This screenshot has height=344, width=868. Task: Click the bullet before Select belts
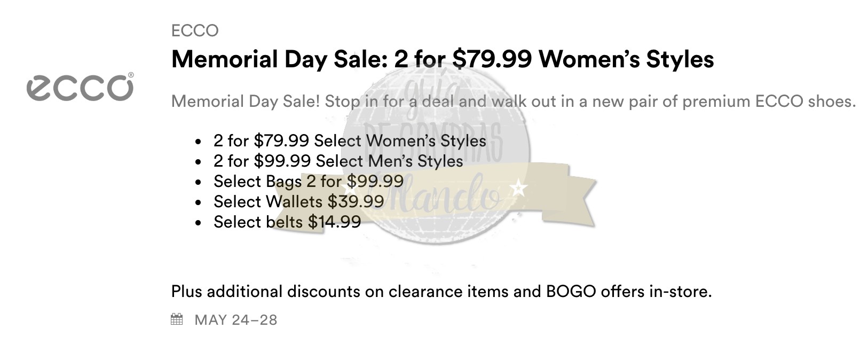coord(198,223)
